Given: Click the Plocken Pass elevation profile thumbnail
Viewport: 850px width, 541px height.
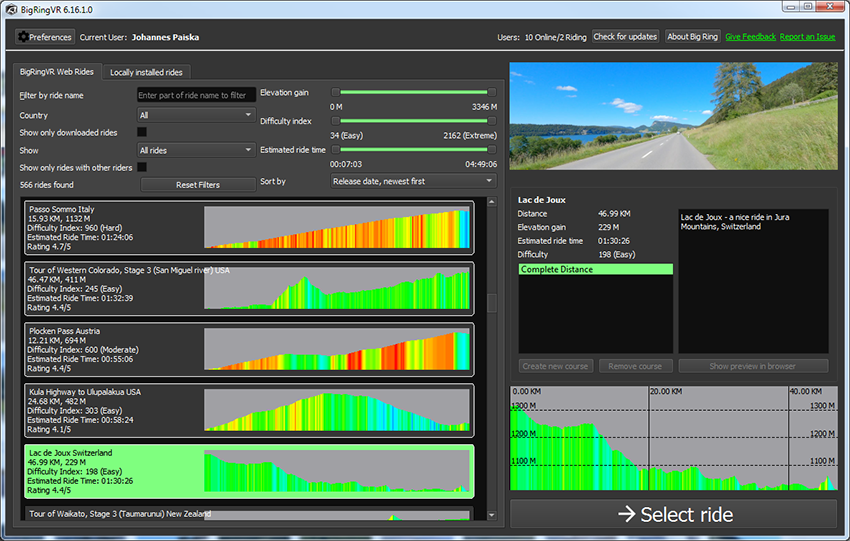Looking at the screenshot, I should pyautogui.click(x=337, y=349).
